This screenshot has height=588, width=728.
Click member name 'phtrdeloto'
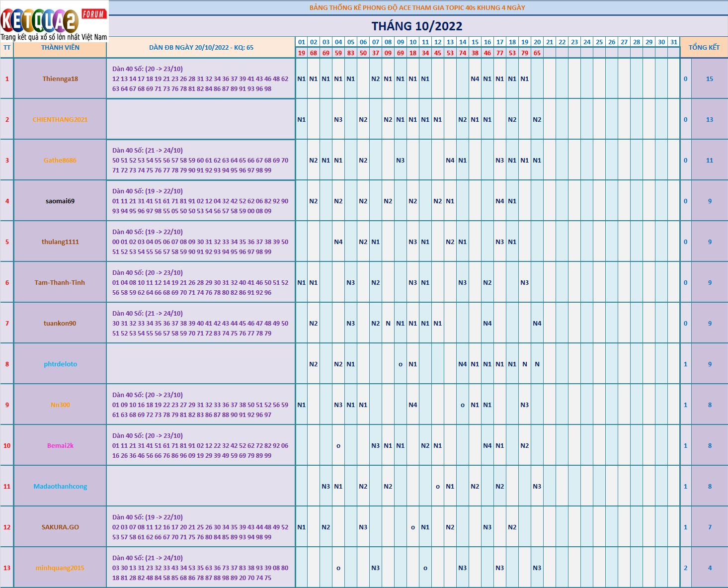[x=60, y=364]
